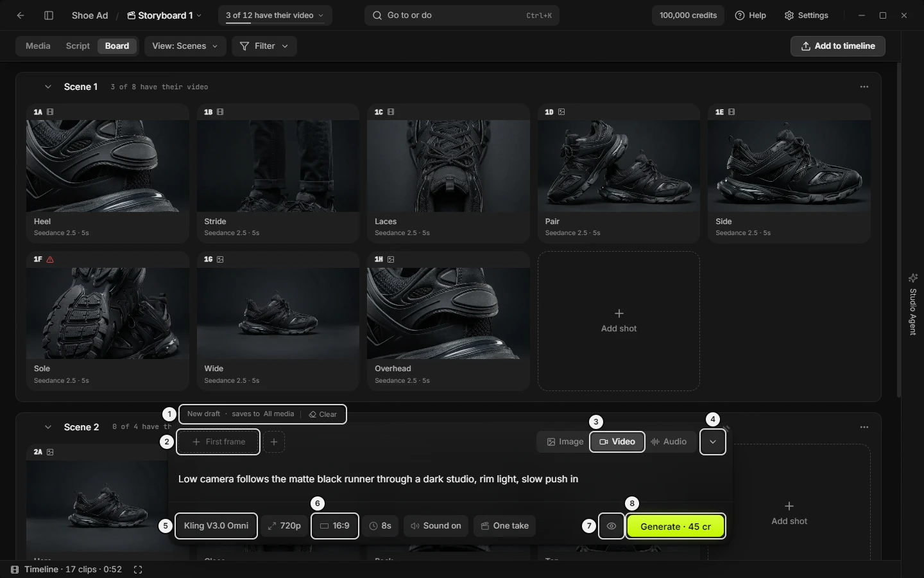The image size is (924, 578).
Task: Go back with the top-left arrow
Action: 21,15
